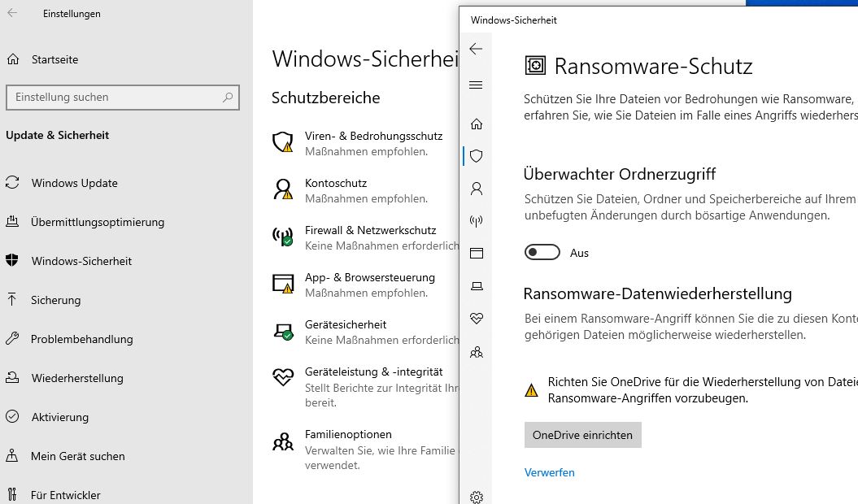Click the Aktivierung checkmark circle icon
This screenshot has height=504, width=858.
click(x=12, y=416)
